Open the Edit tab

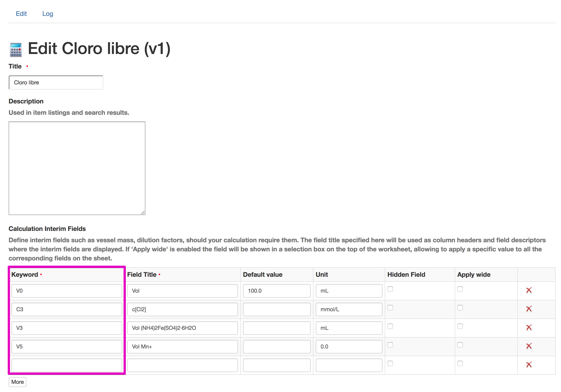pyautogui.click(x=21, y=14)
